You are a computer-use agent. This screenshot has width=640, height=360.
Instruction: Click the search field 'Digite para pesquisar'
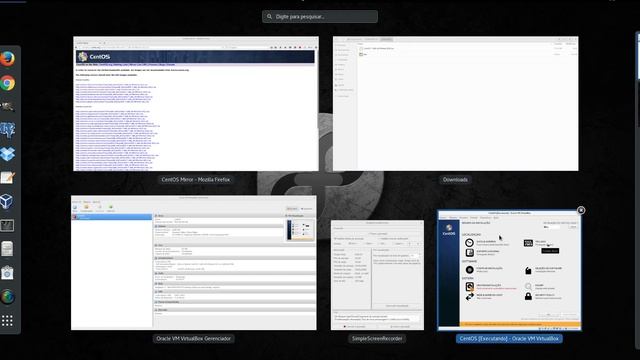coord(320,17)
